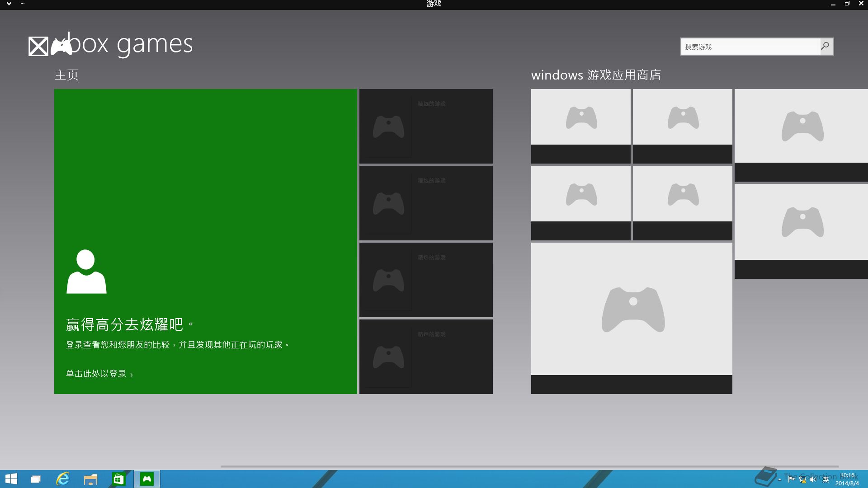Launch Internet Explorer from taskbar
The width and height of the screenshot is (868, 488).
pyautogui.click(x=63, y=479)
